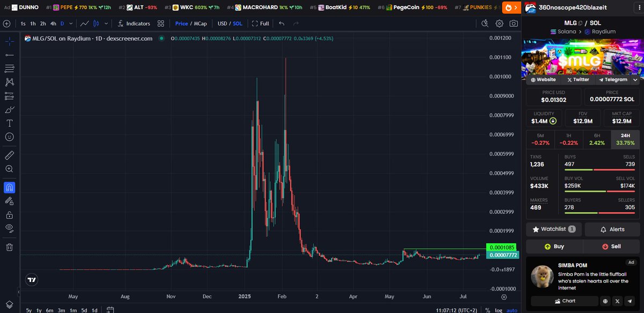Select the 4h interval
The height and width of the screenshot is (313, 644).
[x=53, y=24]
